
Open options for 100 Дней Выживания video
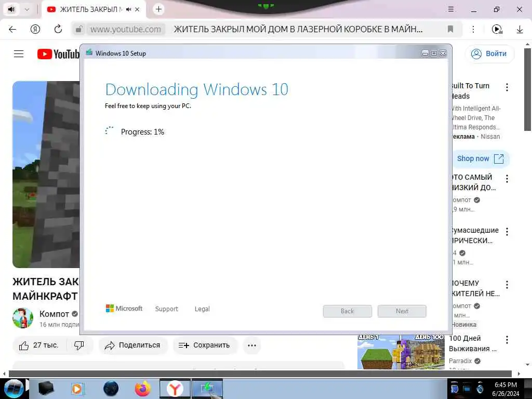507,340
